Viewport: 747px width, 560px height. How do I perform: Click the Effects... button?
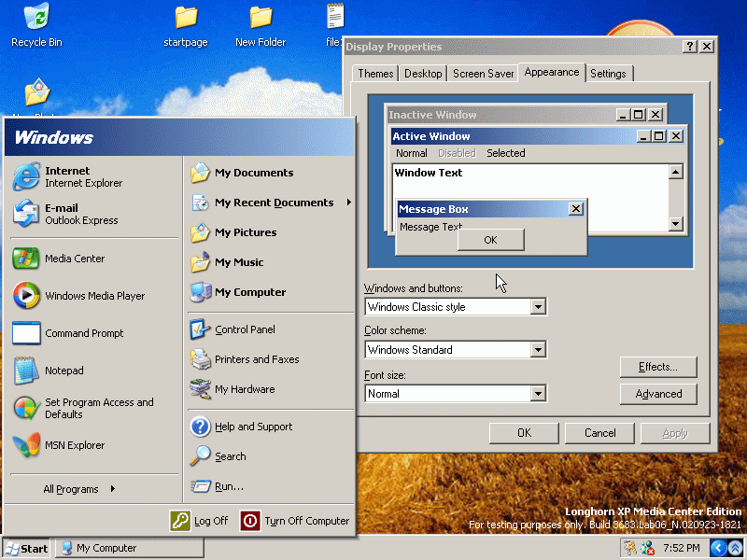click(658, 367)
